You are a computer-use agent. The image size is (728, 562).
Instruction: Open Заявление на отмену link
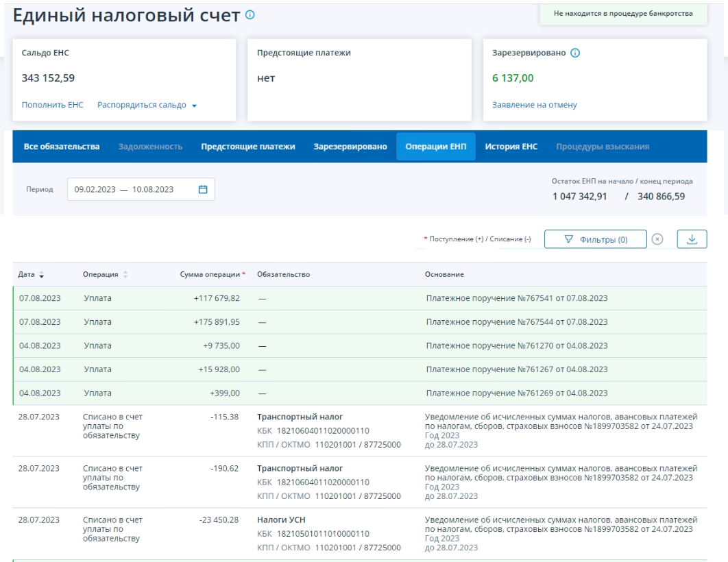(x=534, y=106)
